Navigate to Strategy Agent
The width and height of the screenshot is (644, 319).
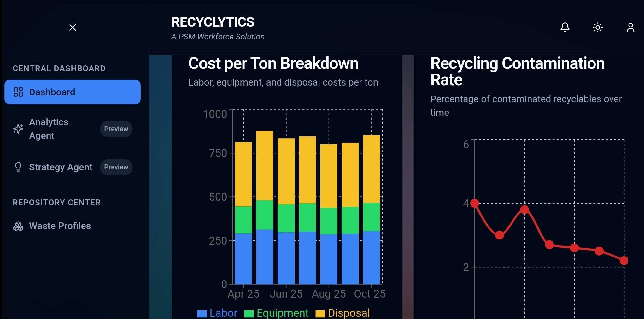tap(61, 167)
